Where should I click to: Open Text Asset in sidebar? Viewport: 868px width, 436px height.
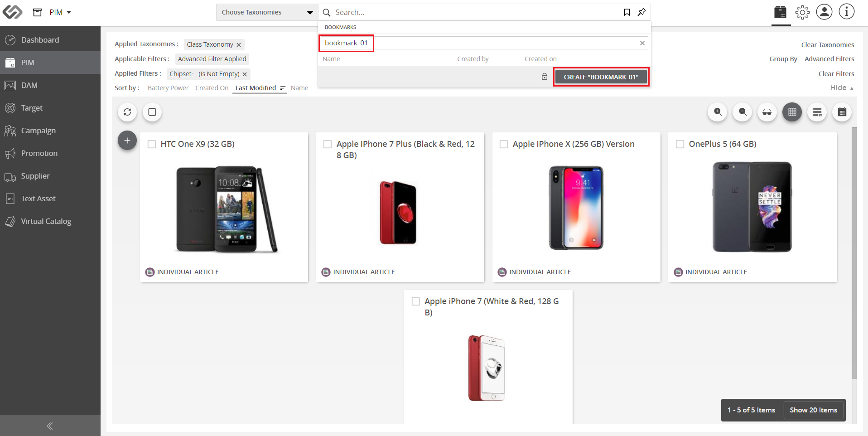click(x=50, y=199)
